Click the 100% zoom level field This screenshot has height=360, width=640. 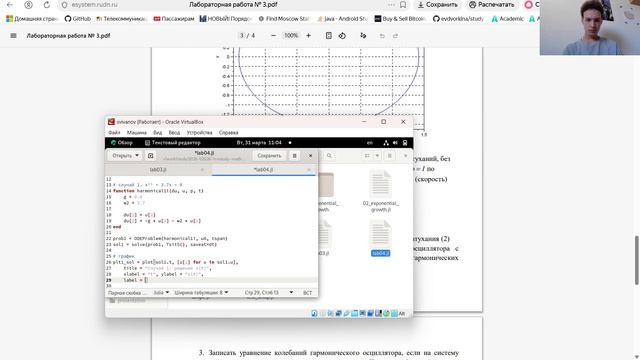click(291, 36)
